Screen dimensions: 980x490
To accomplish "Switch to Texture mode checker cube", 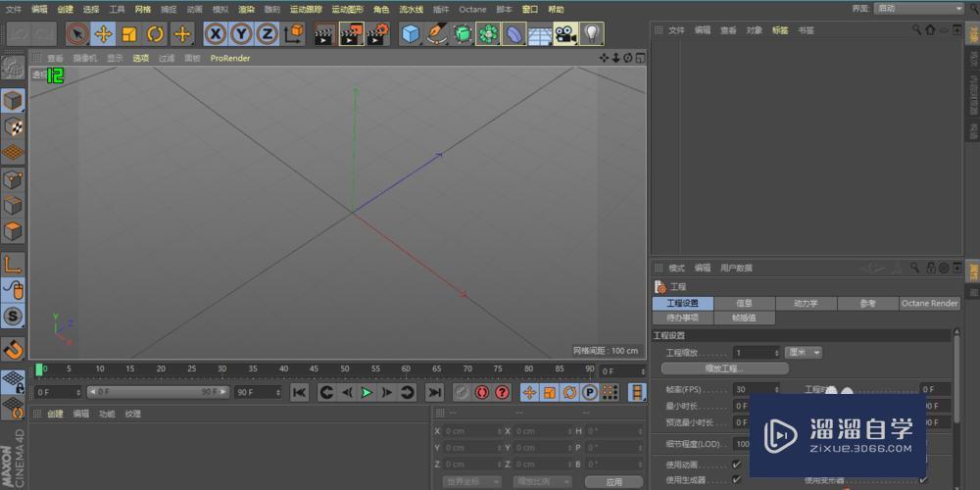I will [13, 126].
